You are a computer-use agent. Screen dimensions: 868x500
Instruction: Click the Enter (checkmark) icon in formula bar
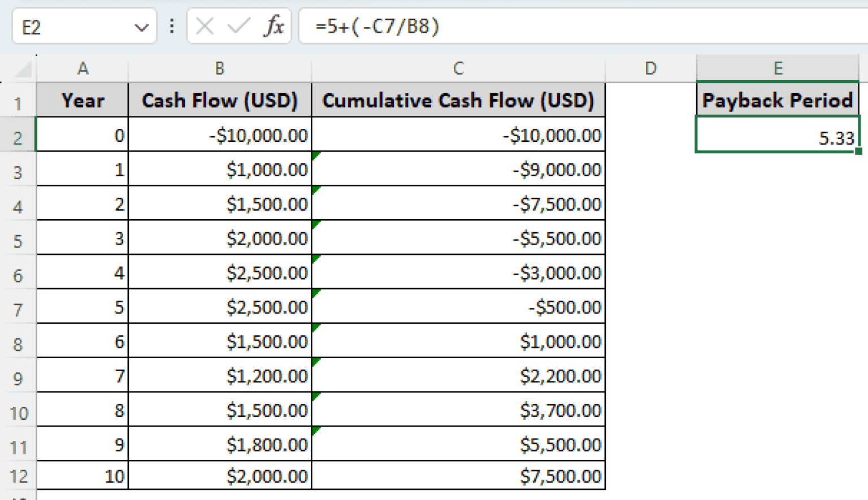238,26
